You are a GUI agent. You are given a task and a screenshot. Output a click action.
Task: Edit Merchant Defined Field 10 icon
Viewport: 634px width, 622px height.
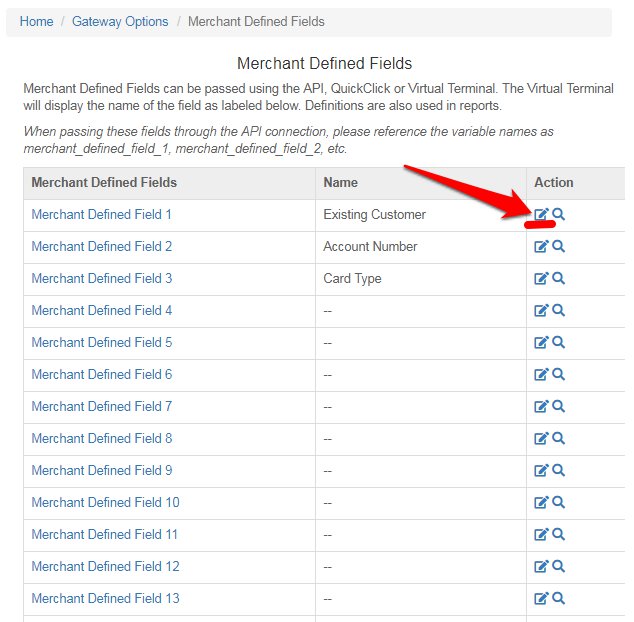[x=541, y=502]
